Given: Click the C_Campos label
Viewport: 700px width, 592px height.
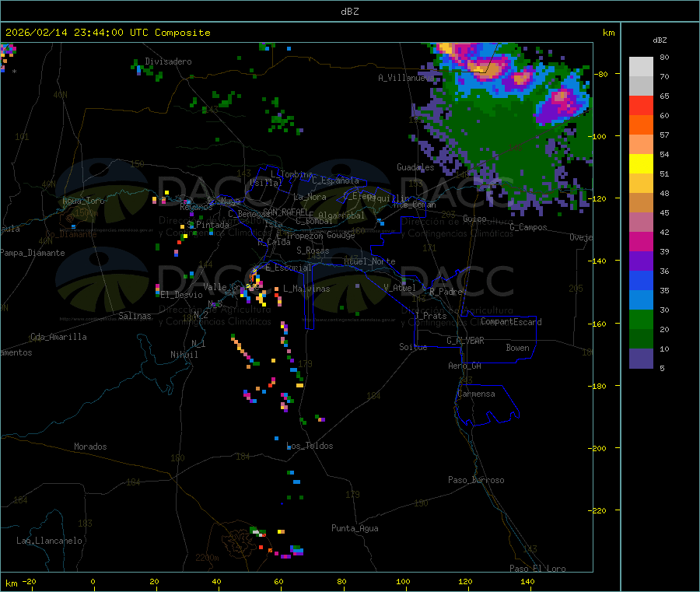Looking at the screenshot, I should pos(528,227).
